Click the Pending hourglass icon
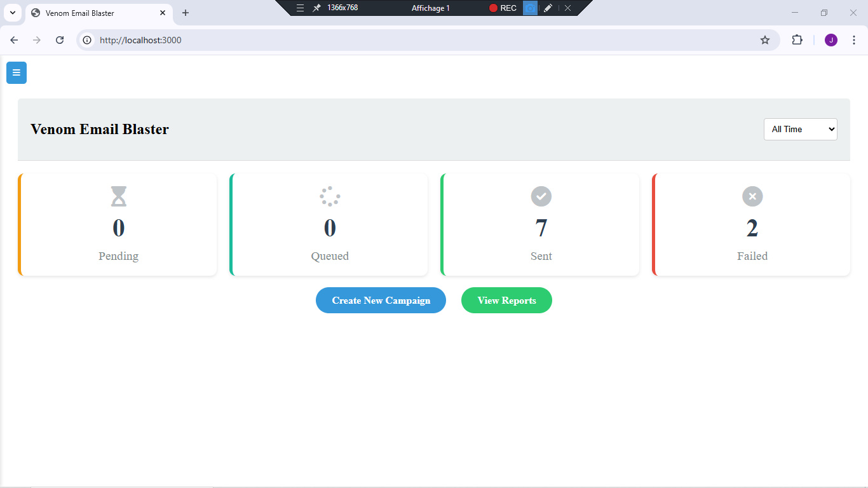 point(119,196)
